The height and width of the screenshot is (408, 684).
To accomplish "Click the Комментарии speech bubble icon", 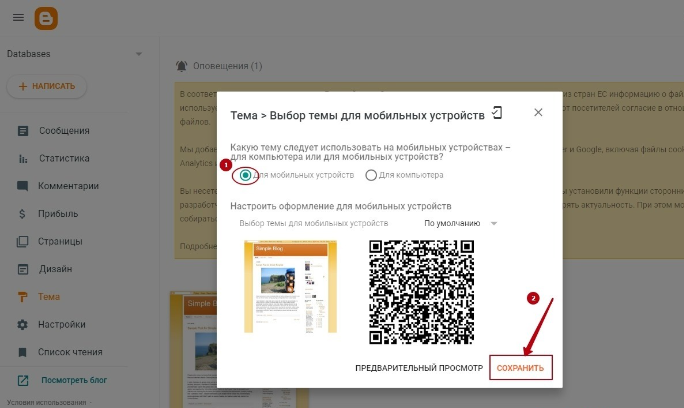I will coord(22,186).
